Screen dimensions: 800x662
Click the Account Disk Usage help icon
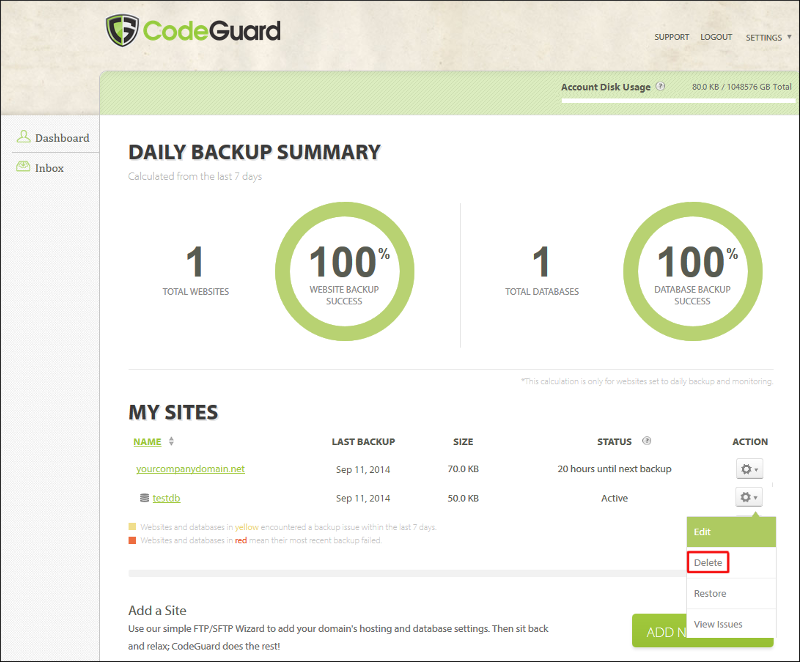pos(661,87)
